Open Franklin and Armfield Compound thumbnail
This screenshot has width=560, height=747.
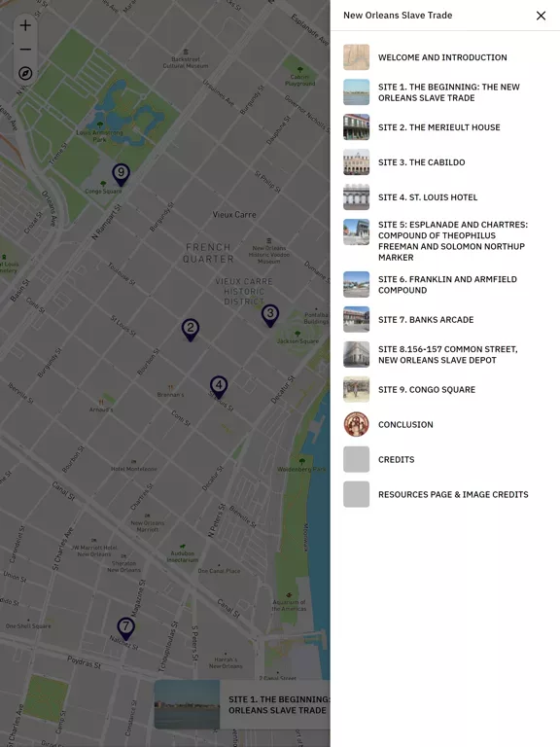click(x=356, y=284)
